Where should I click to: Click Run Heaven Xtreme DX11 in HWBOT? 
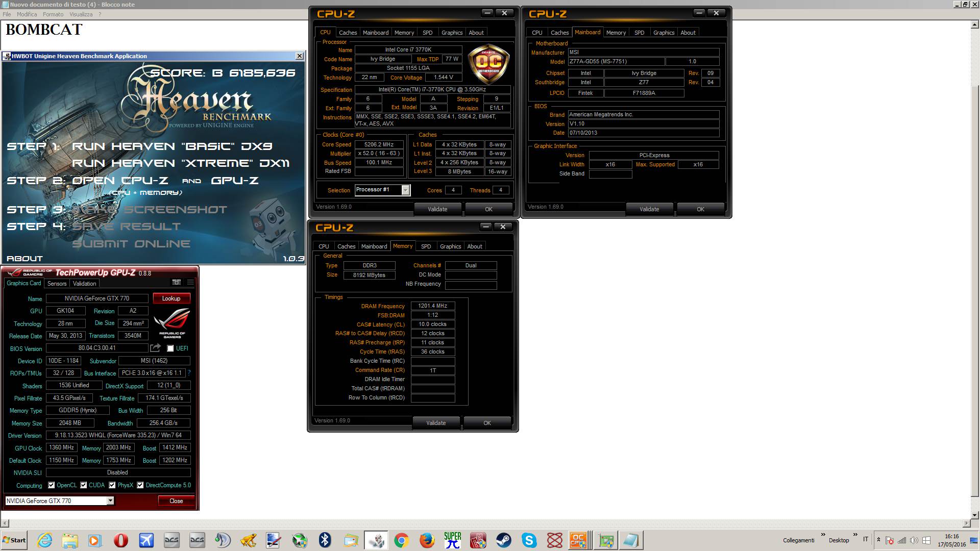(x=181, y=163)
